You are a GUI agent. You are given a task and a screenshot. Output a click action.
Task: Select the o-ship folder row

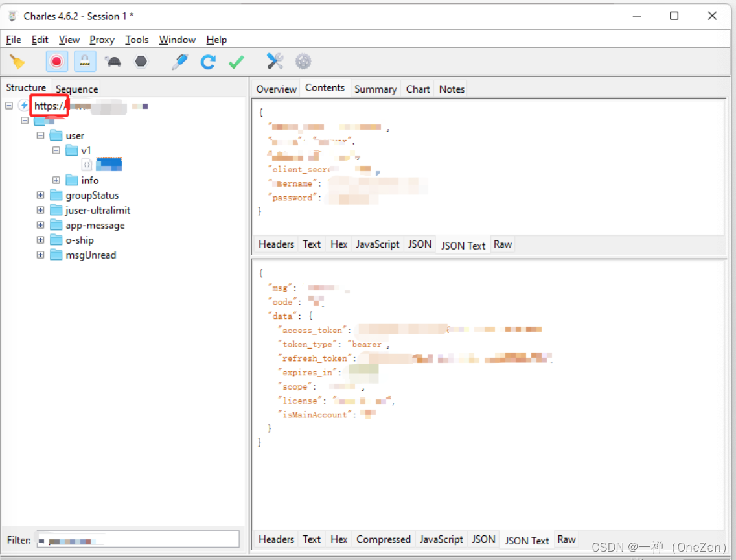pos(72,240)
